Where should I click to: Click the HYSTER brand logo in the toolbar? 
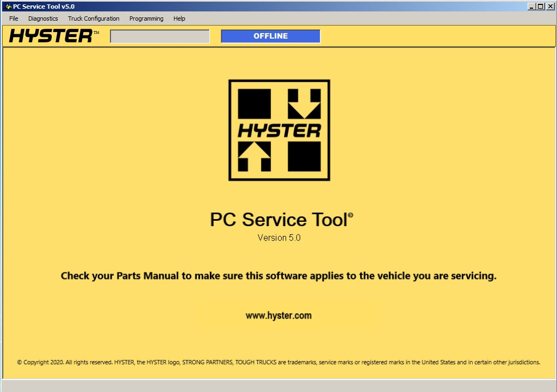(x=52, y=36)
